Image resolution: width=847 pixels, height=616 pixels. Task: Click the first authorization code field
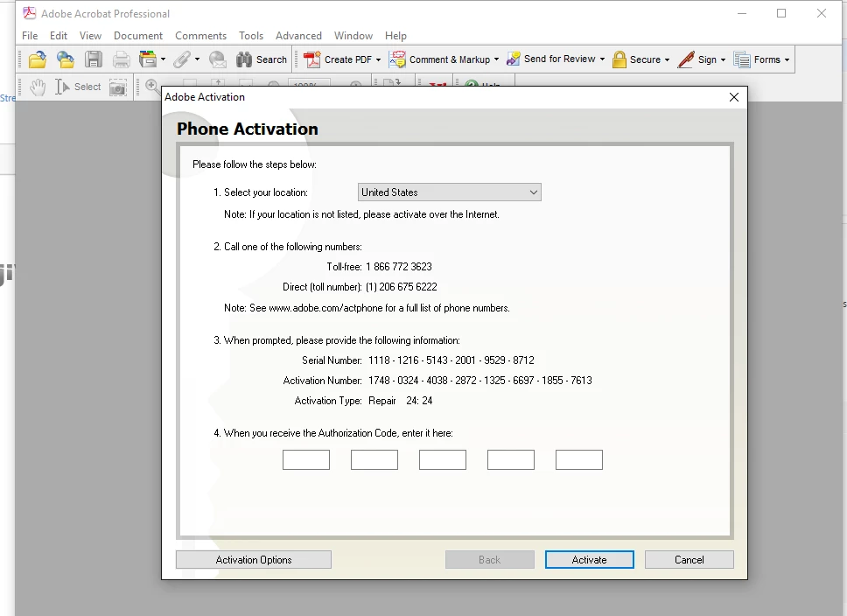pyautogui.click(x=306, y=460)
